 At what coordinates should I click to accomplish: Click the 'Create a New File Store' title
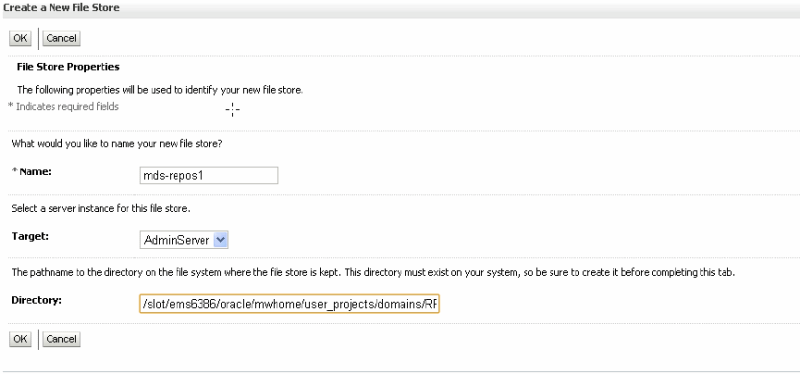click(x=61, y=8)
